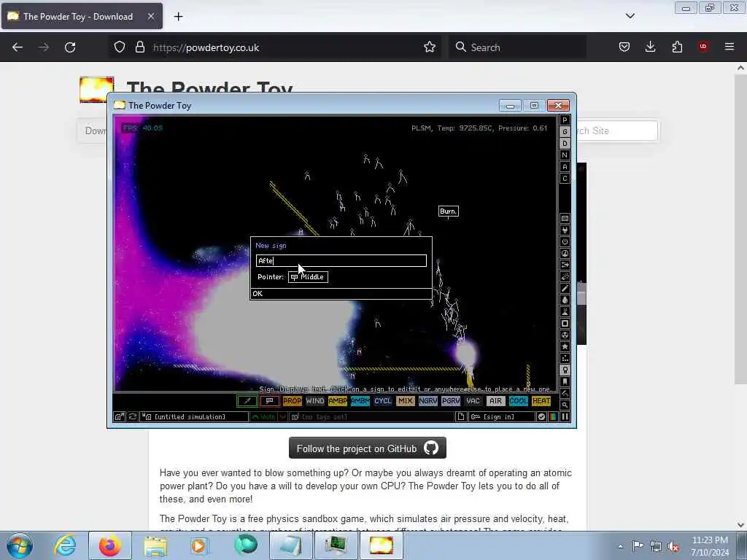The width and height of the screenshot is (747, 560).
Task: Open the Powered Materials category
Action: [565, 242]
